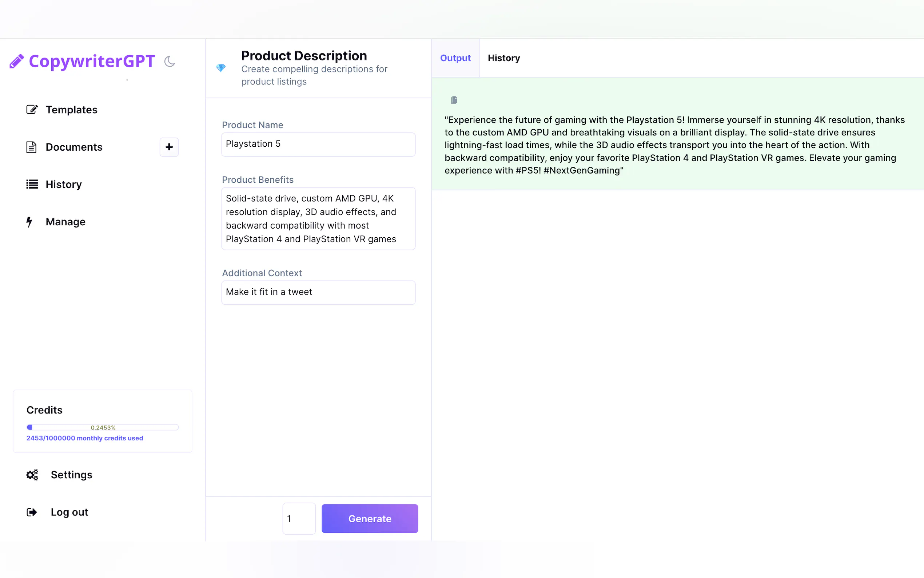The height and width of the screenshot is (578, 924).
Task: Click into the Product Benefits text area
Action: click(318, 219)
